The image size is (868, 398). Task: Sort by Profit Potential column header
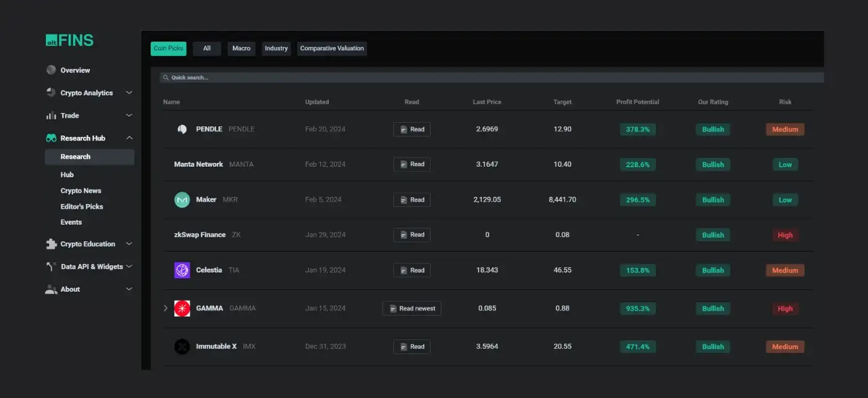click(x=637, y=102)
